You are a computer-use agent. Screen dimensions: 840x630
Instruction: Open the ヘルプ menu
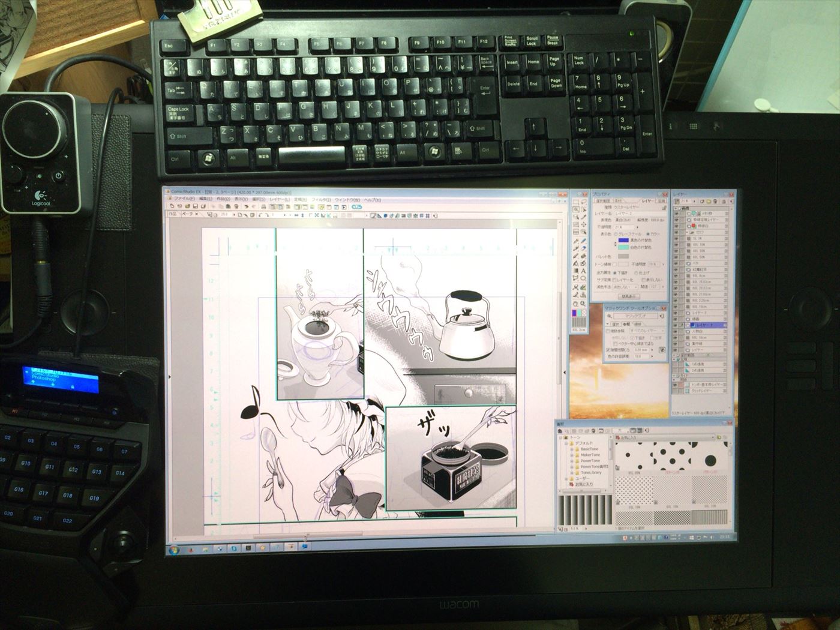point(372,199)
